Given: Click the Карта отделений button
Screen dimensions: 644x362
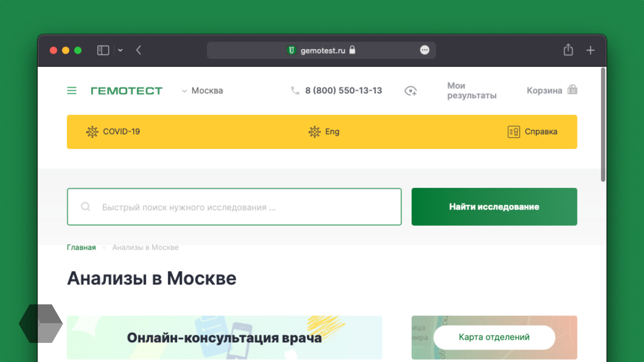Looking at the screenshot, I should tap(494, 337).
